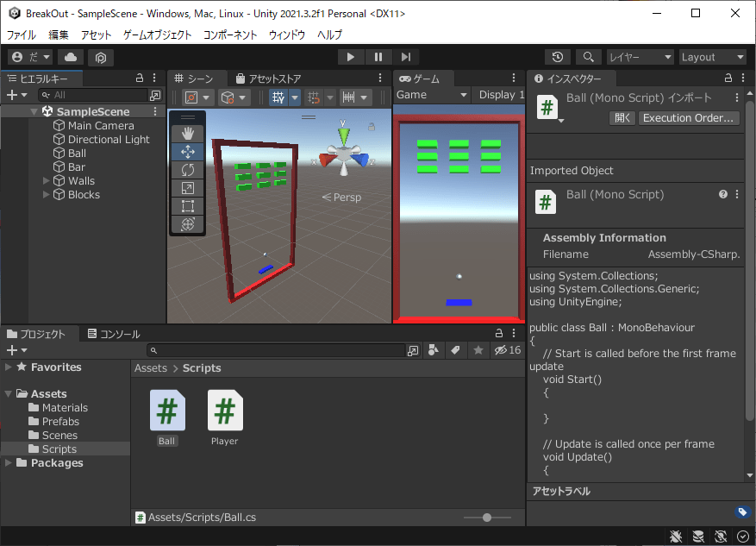The height and width of the screenshot is (546, 756).
Task: Open the ファイル menu
Action: pyautogui.click(x=21, y=35)
